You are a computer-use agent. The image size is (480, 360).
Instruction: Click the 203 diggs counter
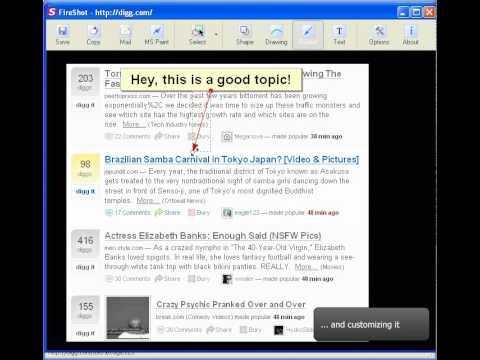85,82
